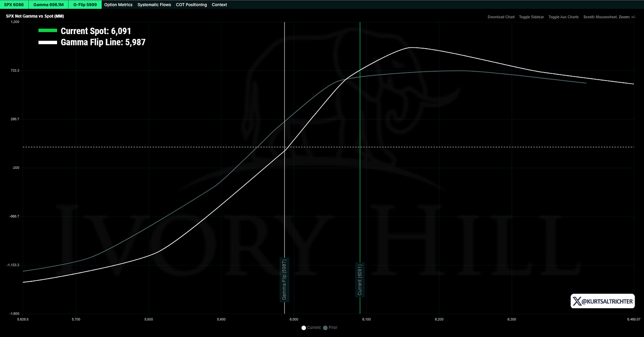Viewport: 644px width, 337px height.
Task: Click Toggle Sidebar
Action: pos(531,17)
